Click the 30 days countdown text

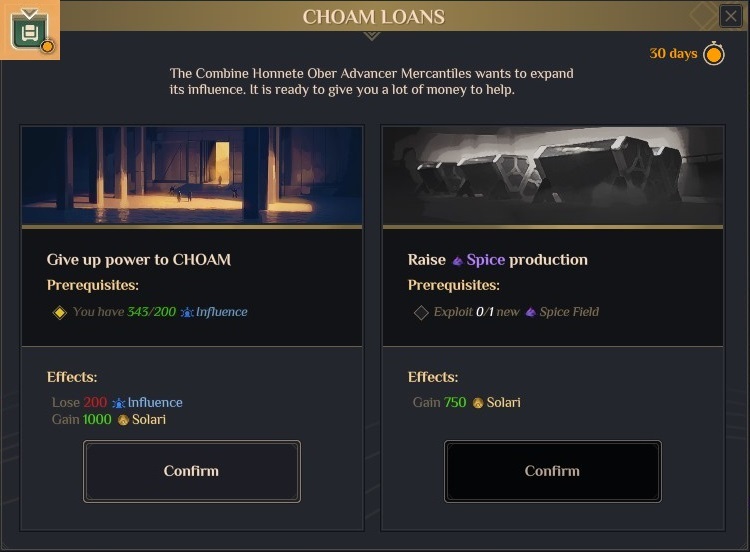click(673, 54)
